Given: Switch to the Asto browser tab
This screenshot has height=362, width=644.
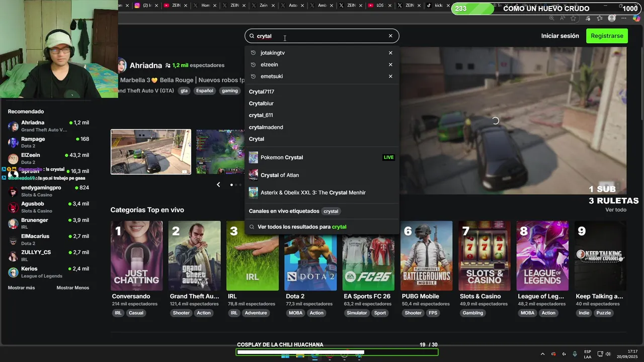Looking at the screenshot, I should click(x=292, y=6).
